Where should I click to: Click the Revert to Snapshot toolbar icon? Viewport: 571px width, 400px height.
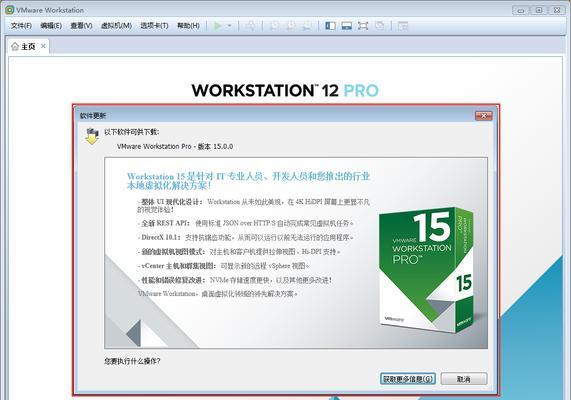pyautogui.click(x=291, y=26)
